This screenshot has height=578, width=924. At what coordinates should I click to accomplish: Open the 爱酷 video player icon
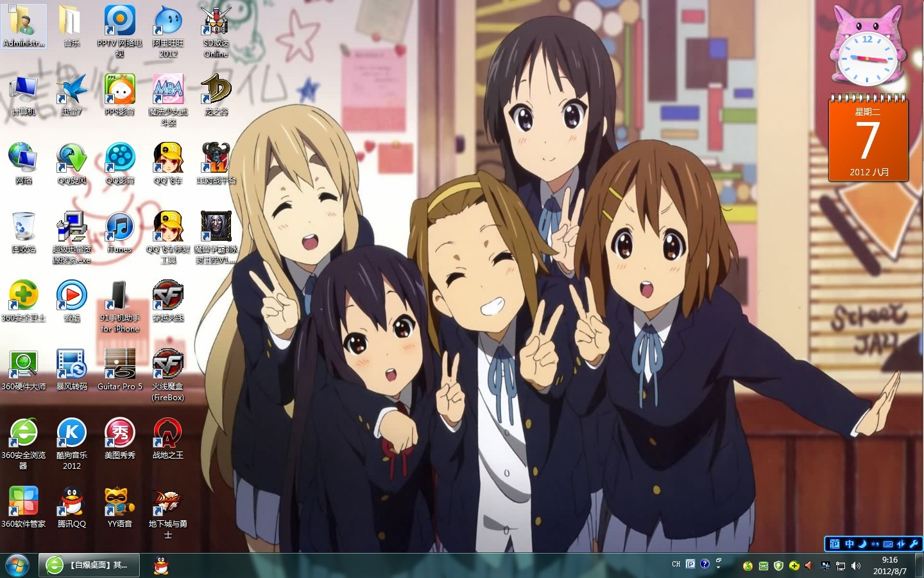pos(72,301)
